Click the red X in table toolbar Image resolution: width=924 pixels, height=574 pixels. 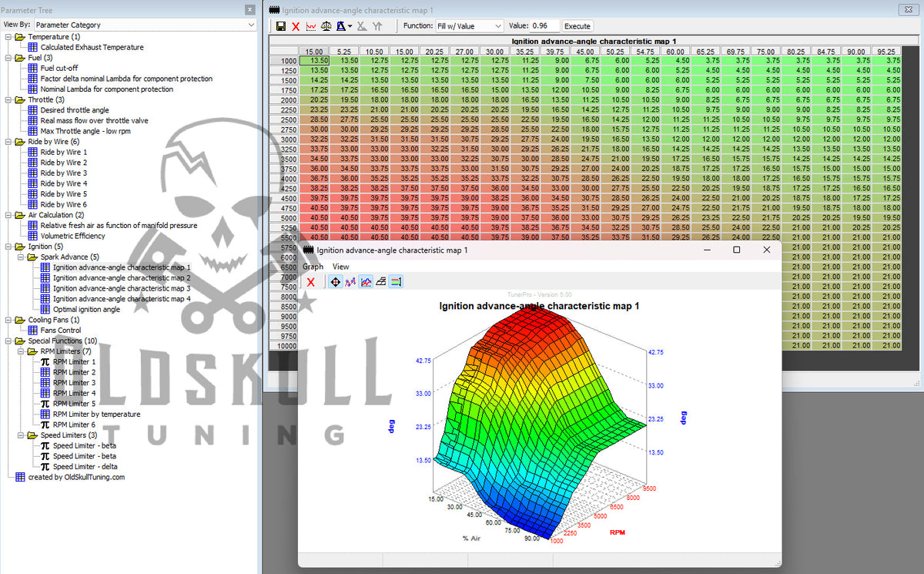296,26
